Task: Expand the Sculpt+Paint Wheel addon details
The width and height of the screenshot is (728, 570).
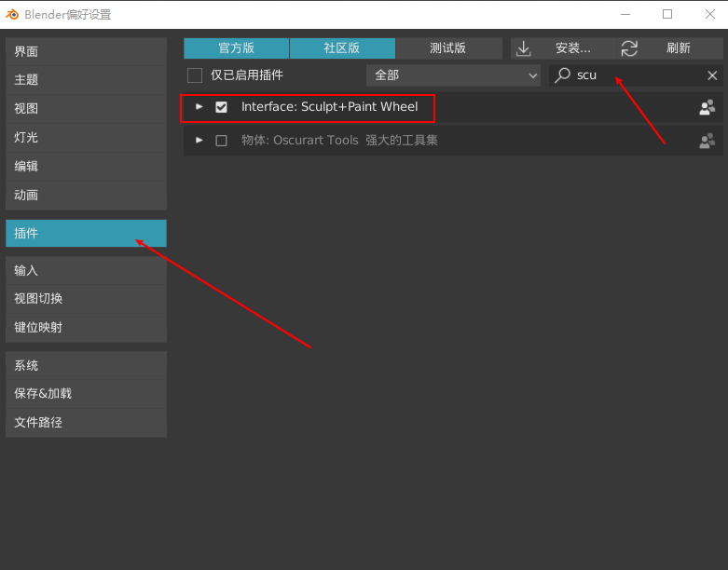Action: point(199,107)
